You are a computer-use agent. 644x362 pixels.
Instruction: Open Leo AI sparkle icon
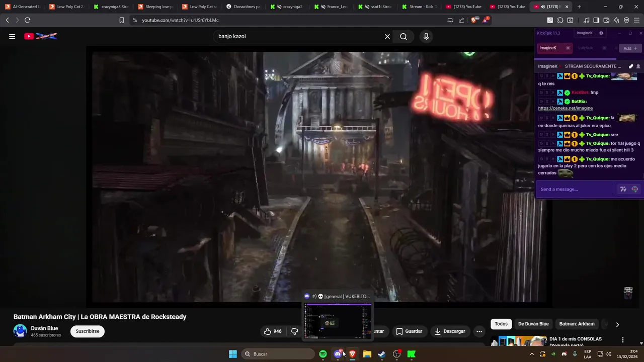coord(616,20)
